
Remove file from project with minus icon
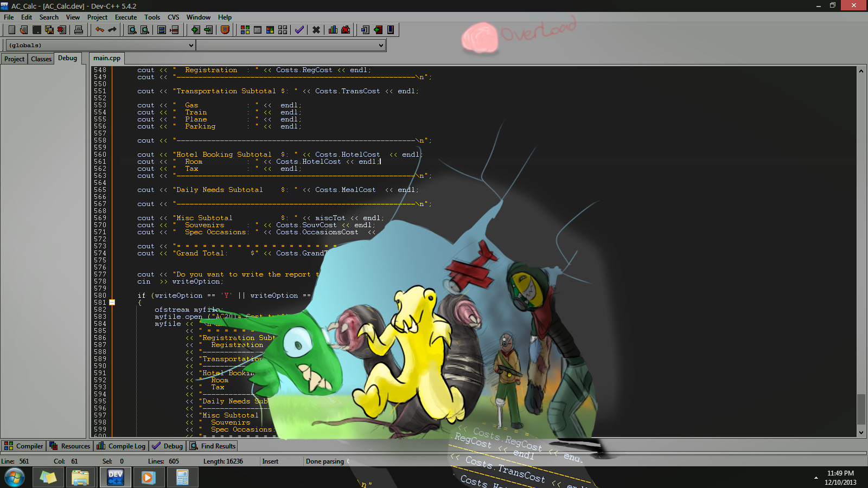(x=208, y=30)
